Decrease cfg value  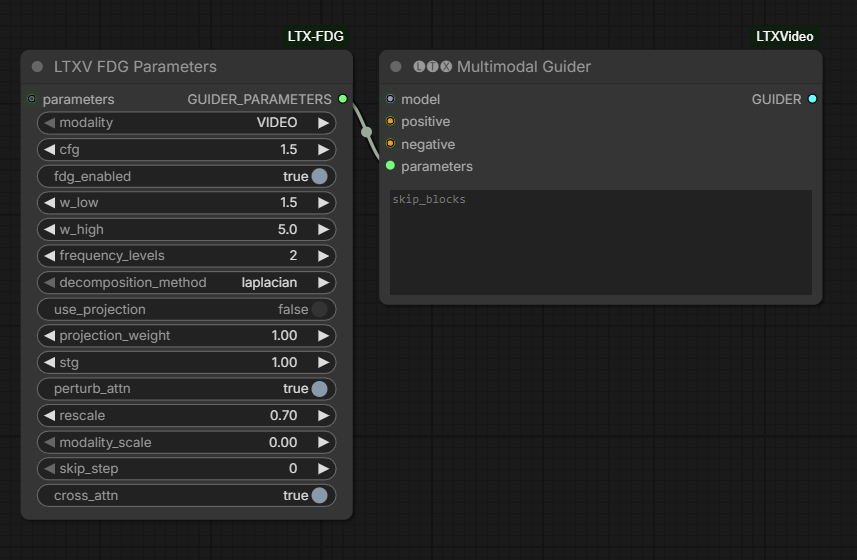[x=50, y=150]
